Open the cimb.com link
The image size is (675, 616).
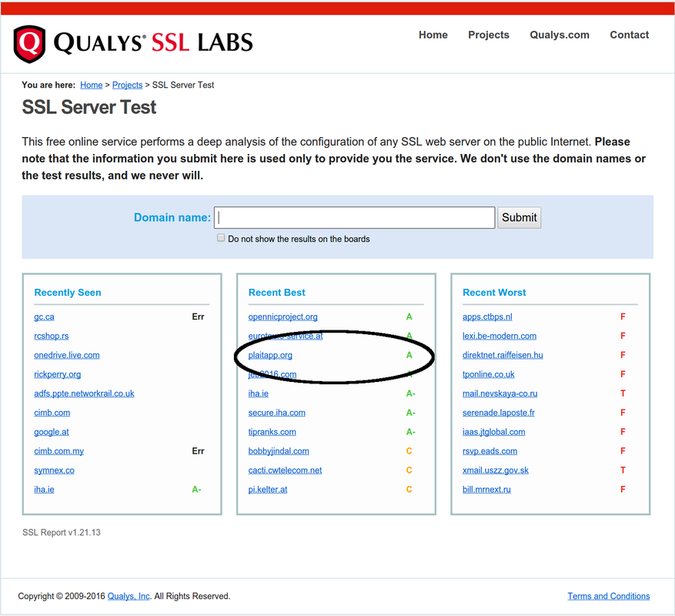(x=52, y=413)
